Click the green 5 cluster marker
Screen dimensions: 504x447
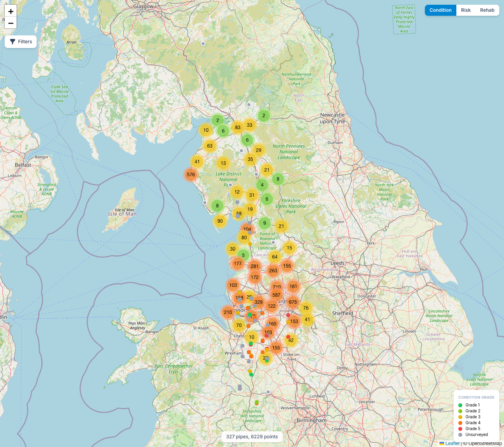click(x=243, y=255)
